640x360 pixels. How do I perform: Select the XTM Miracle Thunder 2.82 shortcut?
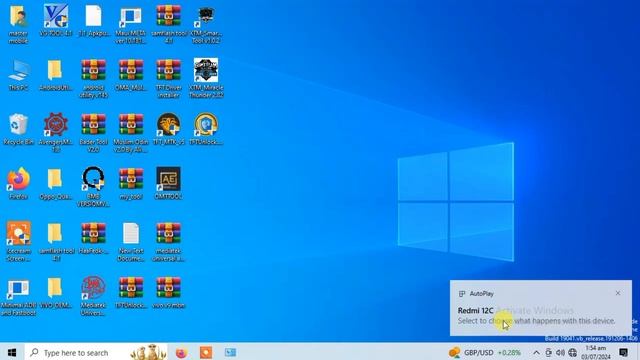point(206,70)
